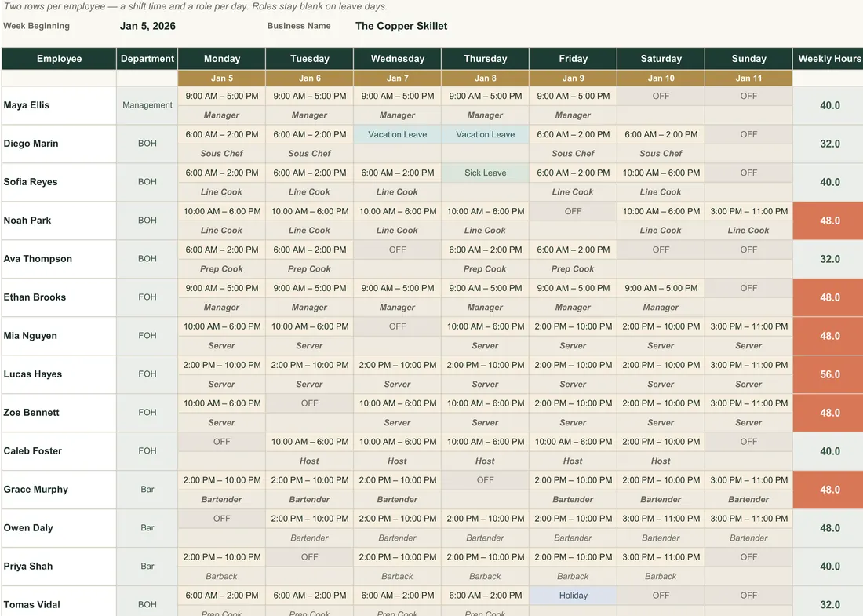Select the Employee column header

pyautogui.click(x=59, y=59)
